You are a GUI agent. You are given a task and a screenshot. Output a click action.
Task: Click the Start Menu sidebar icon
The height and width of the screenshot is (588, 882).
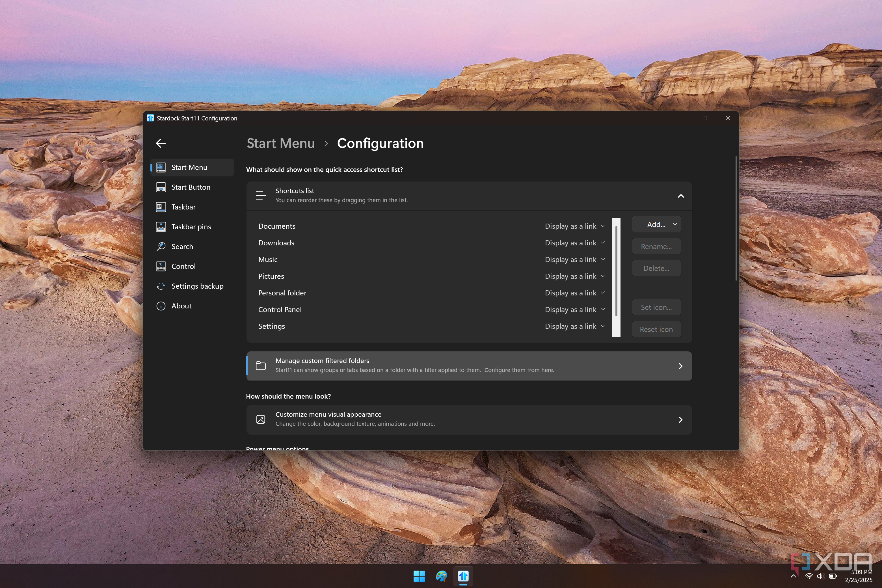click(161, 167)
